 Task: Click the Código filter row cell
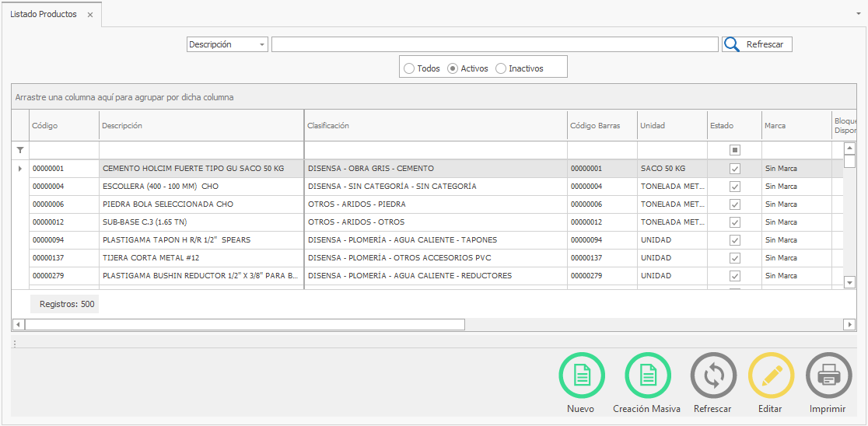point(65,150)
